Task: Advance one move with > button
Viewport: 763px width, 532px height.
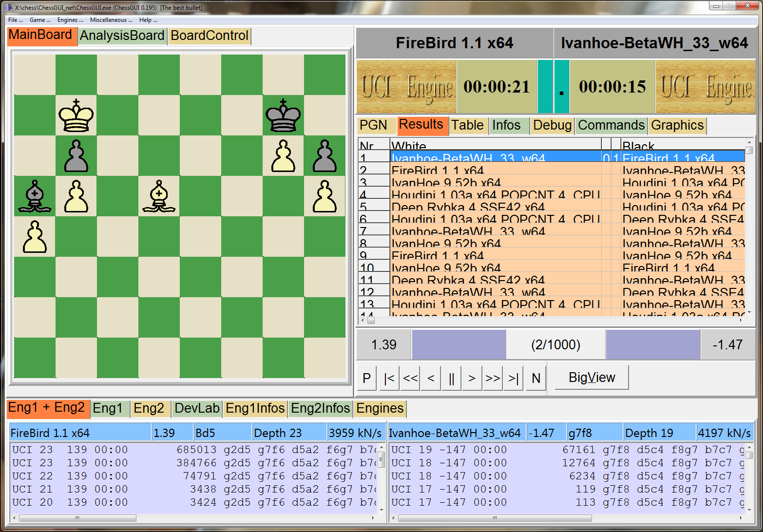Action: click(472, 378)
